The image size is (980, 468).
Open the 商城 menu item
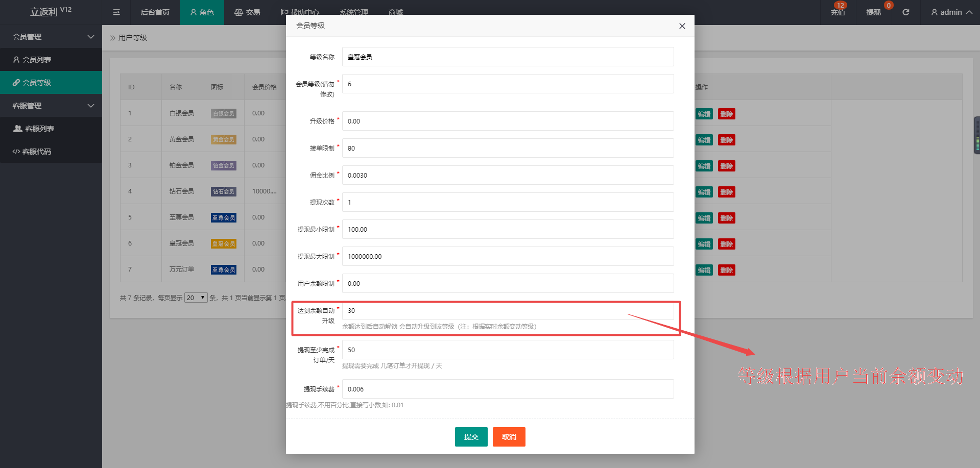coord(396,12)
